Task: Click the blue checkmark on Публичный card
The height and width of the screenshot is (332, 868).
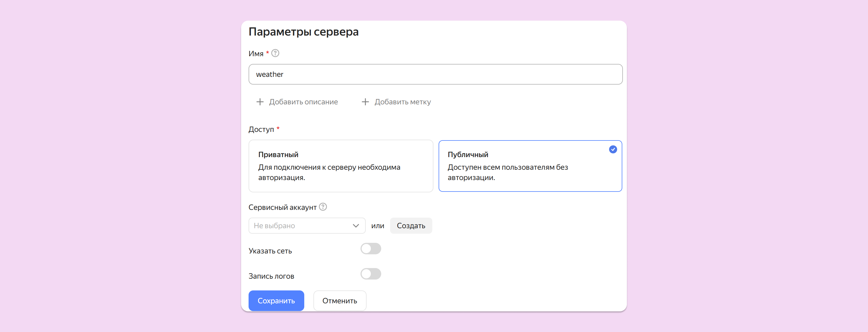Action: [613, 149]
